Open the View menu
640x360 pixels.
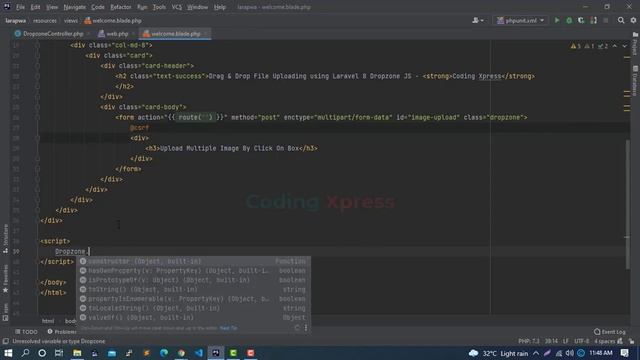point(52,7)
